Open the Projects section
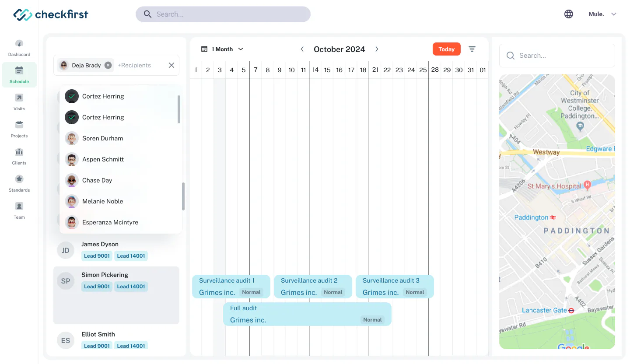The width and height of the screenshot is (630, 364). click(x=19, y=129)
